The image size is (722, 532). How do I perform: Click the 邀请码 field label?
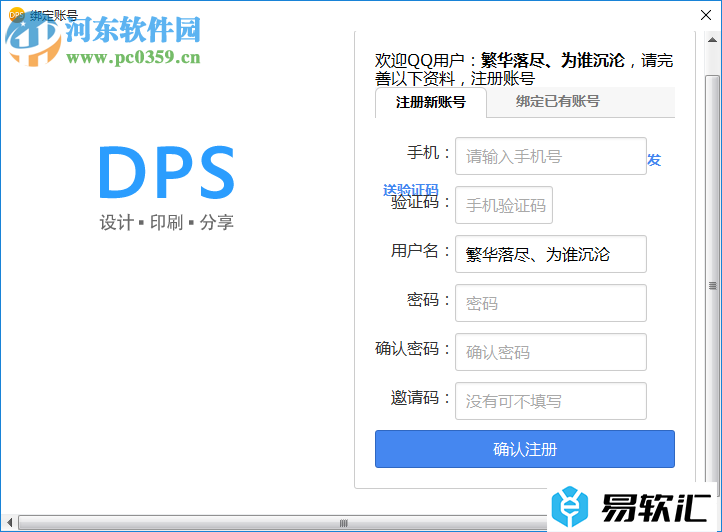pyautogui.click(x=420, y=398)
